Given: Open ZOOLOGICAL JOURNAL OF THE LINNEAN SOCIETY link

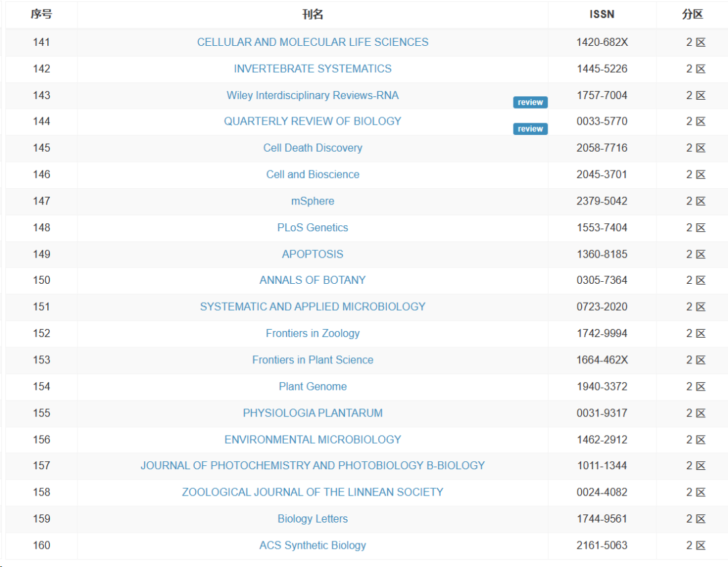Looking at the screenshot, I should 313,492.
